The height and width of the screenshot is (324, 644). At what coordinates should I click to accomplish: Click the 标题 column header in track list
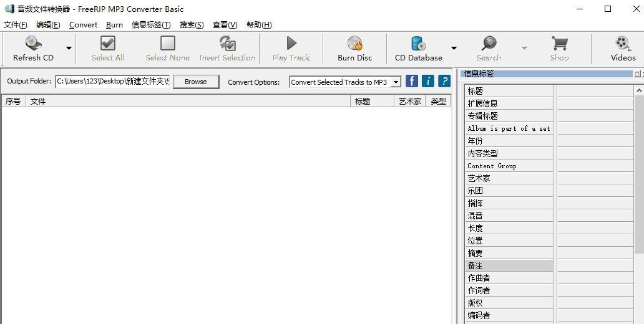(x=372, y=102)
